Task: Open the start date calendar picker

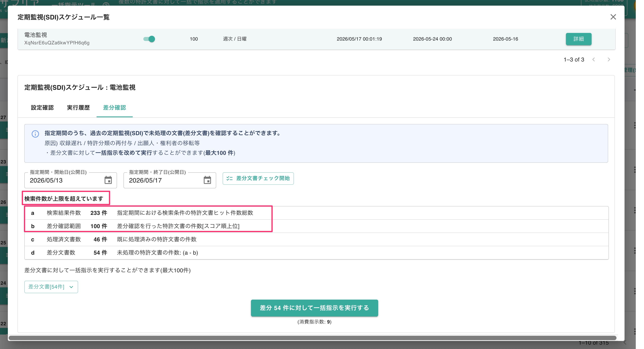Action: pyautogui.click(x=108, y=180)
